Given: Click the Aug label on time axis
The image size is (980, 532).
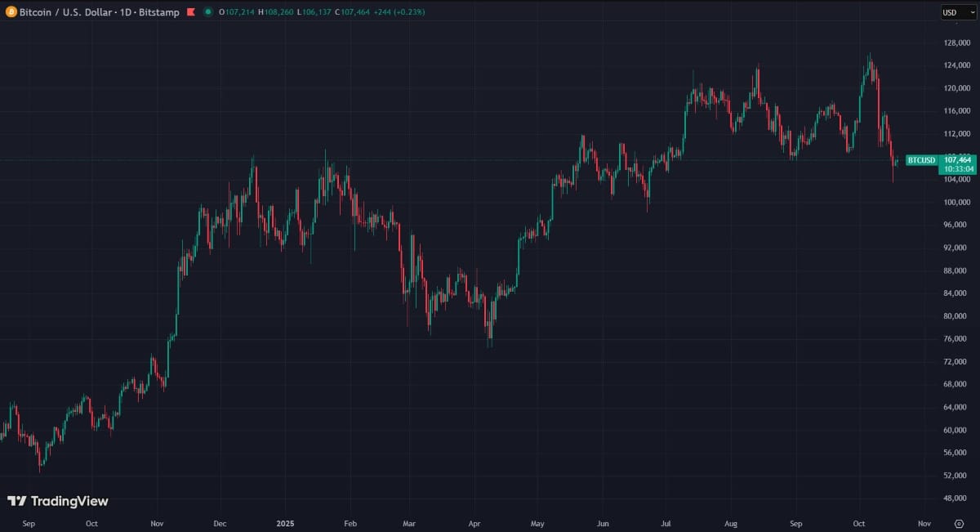Looking at the screenshot, I should [x=731, y=523].
